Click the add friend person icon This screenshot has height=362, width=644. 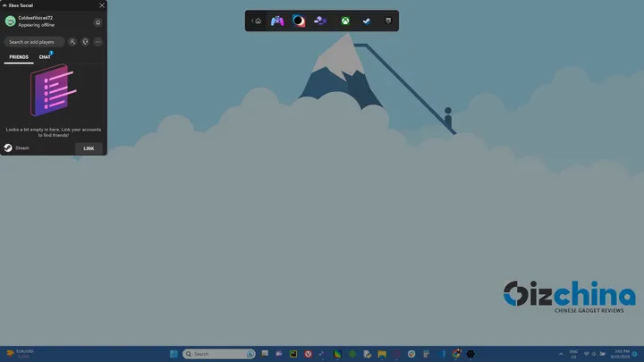pos(72,42)
